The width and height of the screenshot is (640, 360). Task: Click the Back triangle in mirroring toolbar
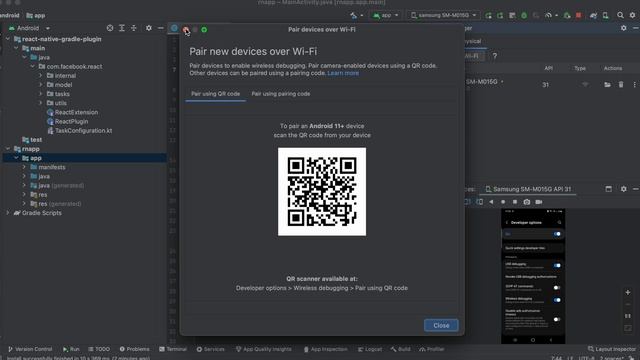click(491, 202)
